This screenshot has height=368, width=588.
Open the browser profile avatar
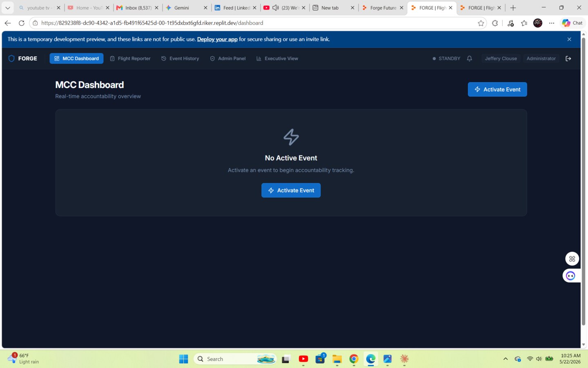[x=538, y=23]
